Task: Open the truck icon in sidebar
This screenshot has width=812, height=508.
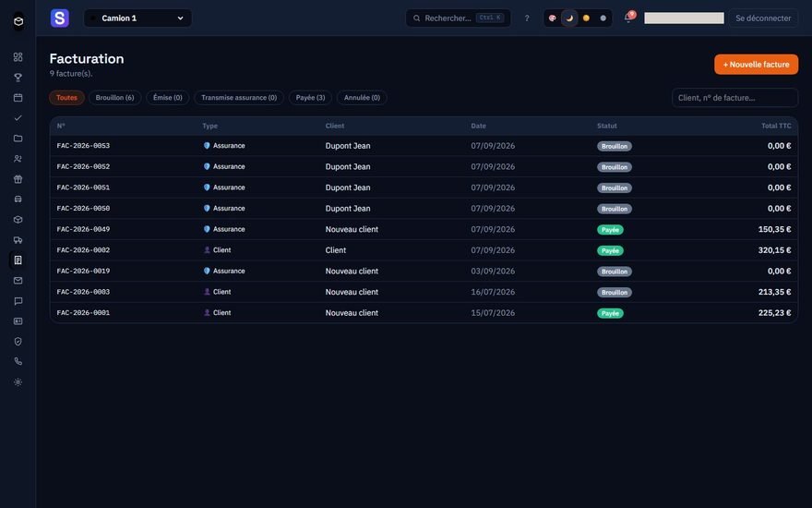Action: pyautogui.click(x=18, y=240)
